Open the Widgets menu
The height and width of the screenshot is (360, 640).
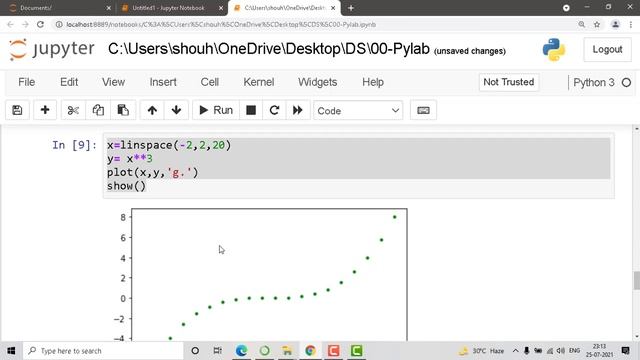[x=318, y=82]
